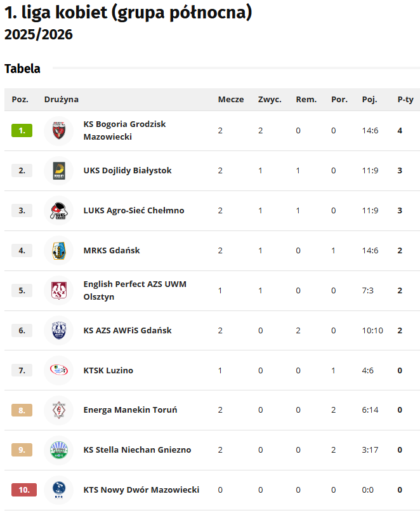This screenshot has width=420, height=513.
Task: Click KS AZS AWFiS Gdańsk logo
Action: (x=59, y=331)
